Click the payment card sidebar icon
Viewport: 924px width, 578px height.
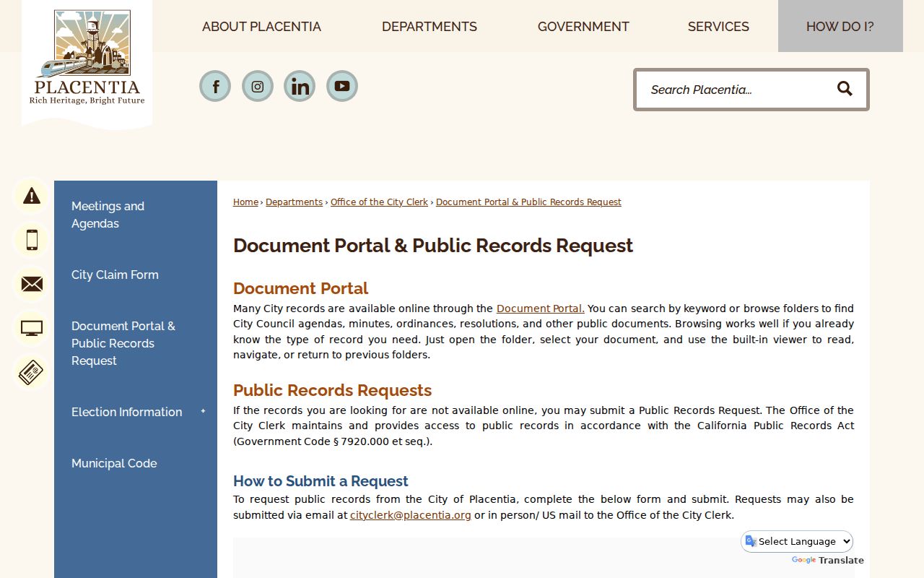click(x=32, y=373)
